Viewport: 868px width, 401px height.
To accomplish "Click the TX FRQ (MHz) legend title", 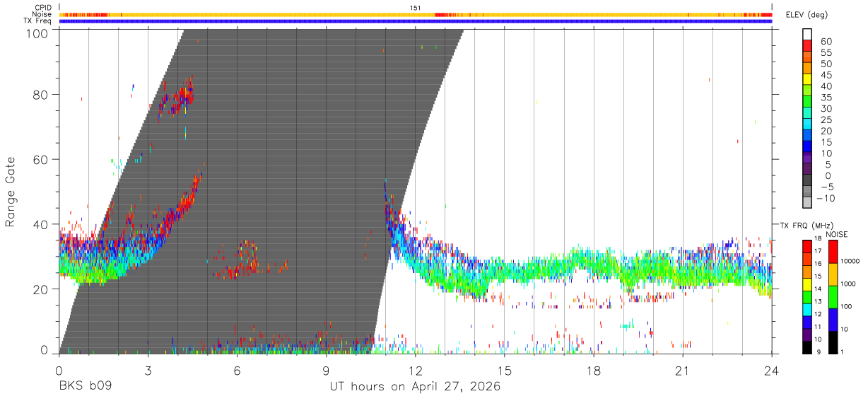I will coord(807,226).
